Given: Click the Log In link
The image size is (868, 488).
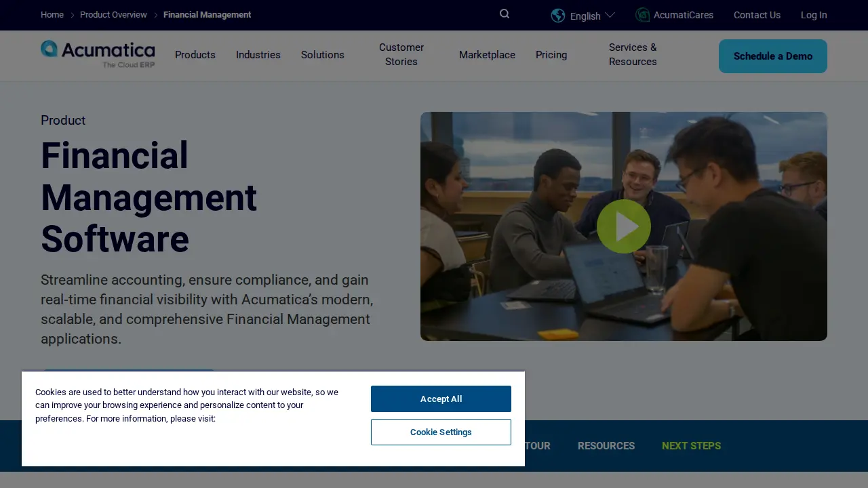Looking at the screenshot, I should click(814, 15).
